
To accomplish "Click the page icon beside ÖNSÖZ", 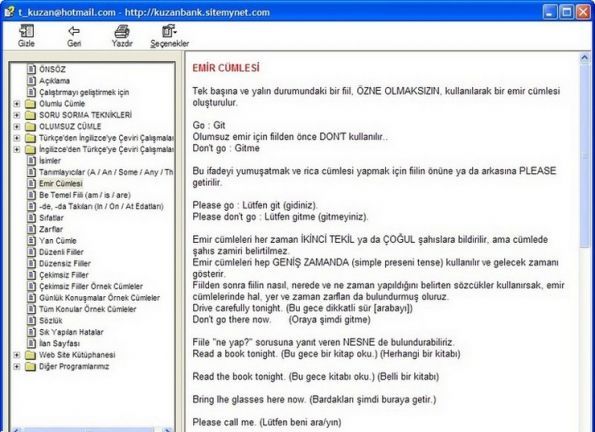I will tap(31, 69).
